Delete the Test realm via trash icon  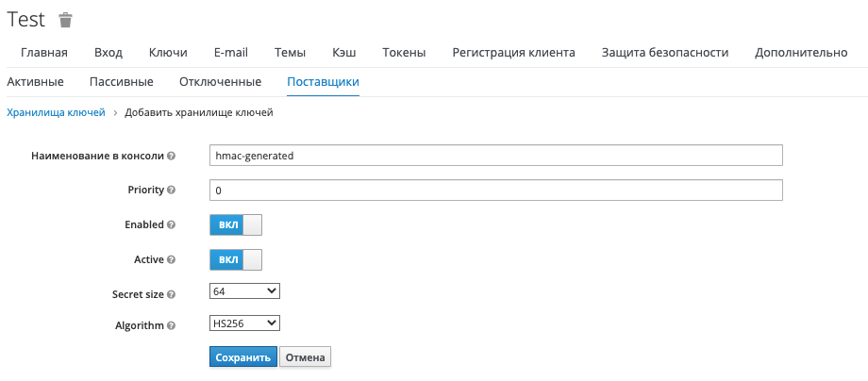(x=65, y=20)
